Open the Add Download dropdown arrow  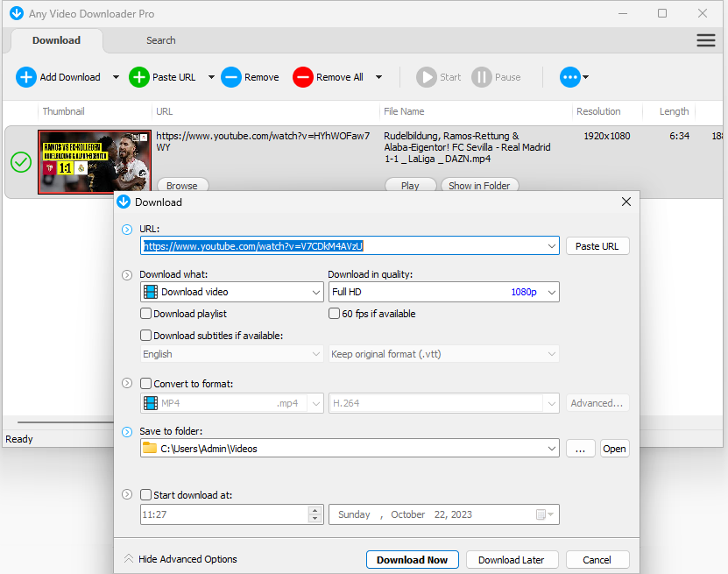pyautogui.click(x=116, y=77)
